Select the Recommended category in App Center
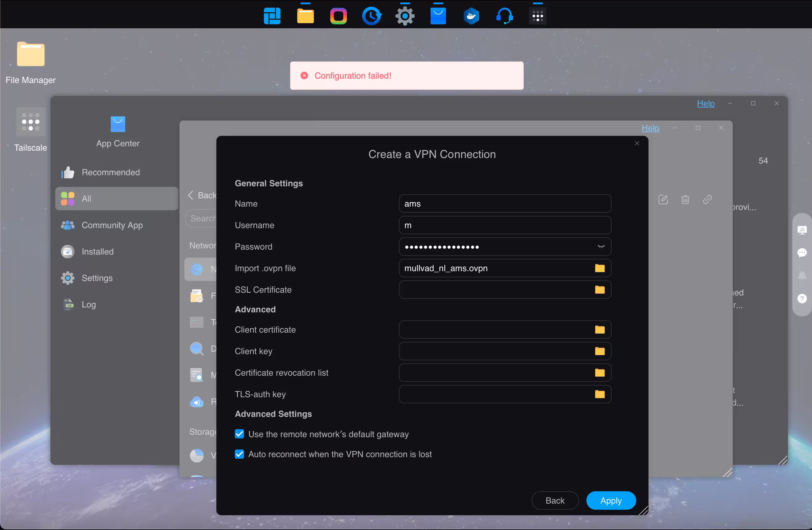Screen dimensions: 812x530 111,172
